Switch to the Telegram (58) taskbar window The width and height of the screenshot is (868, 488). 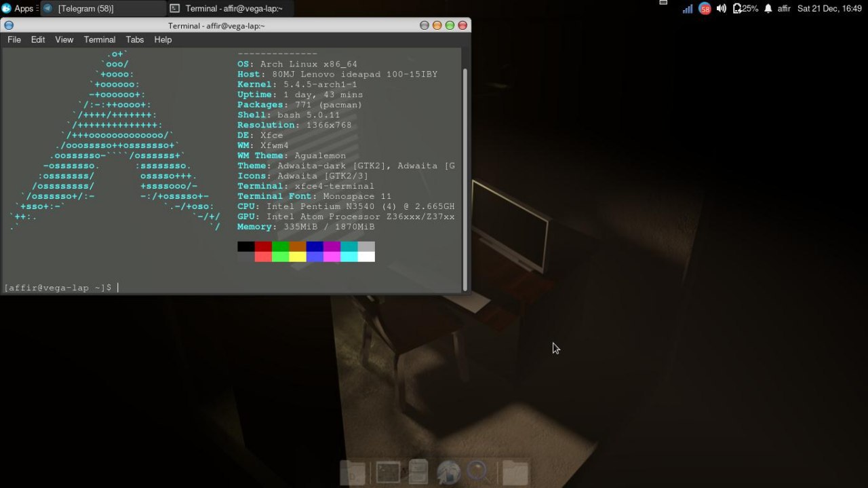[103, 8]
